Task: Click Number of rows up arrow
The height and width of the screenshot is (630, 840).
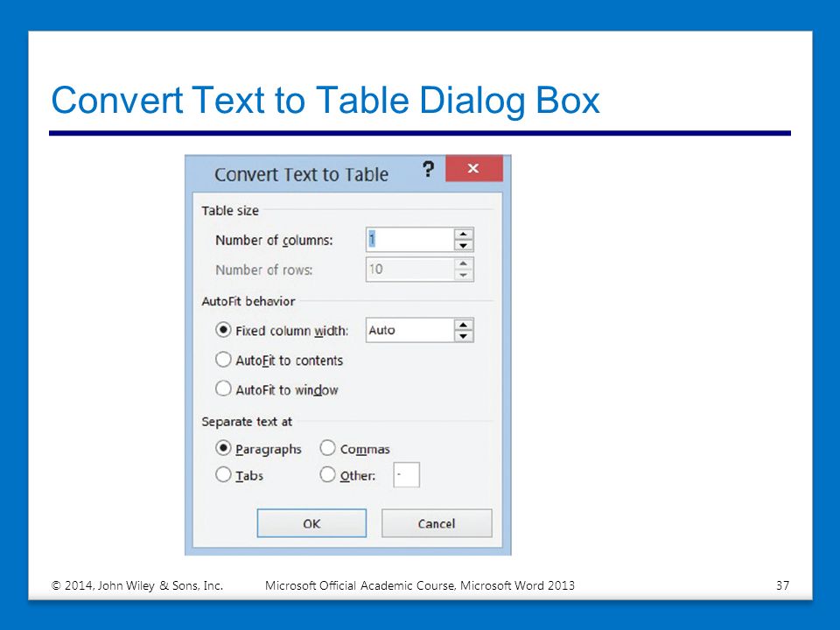Action: tap(464, 263)
